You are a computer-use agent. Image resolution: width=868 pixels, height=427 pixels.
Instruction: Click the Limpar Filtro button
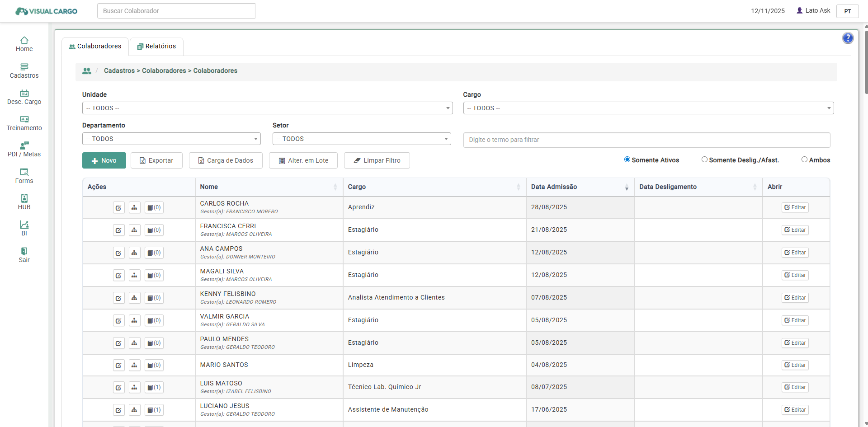[x=377, y=160]
